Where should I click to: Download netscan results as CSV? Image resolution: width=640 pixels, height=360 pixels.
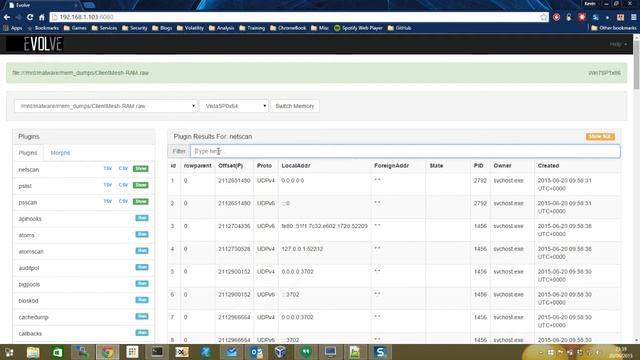pyautogui.click(x=123, y=169)
